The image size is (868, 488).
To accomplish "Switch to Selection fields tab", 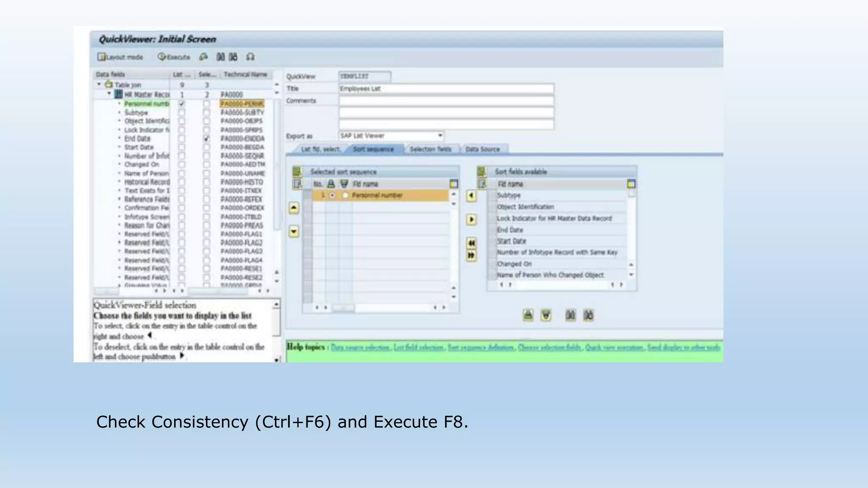I will pyautogui.click(x=430, y=149).
